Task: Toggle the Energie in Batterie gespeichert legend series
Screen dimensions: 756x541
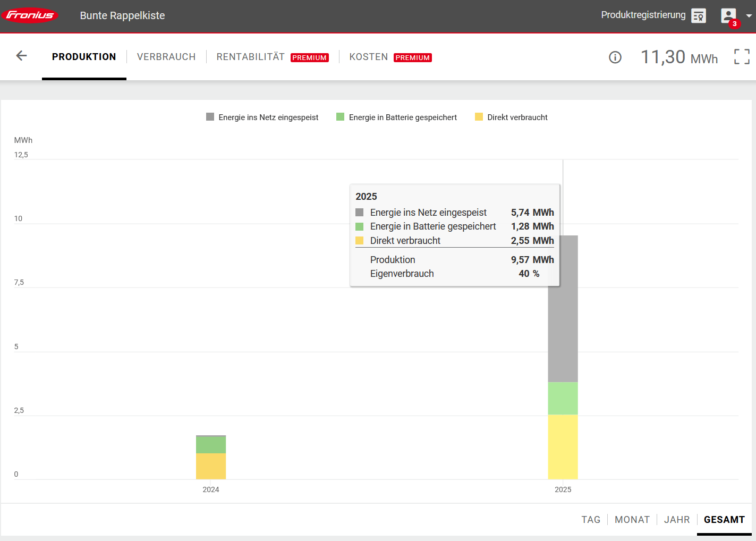Action: point(397,117)
